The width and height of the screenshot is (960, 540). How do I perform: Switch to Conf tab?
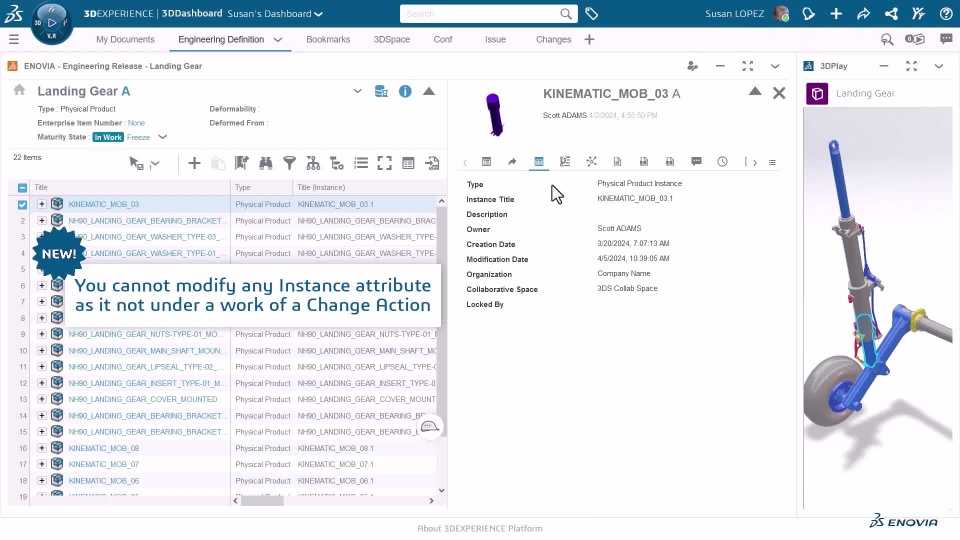[x=443, y=39]
